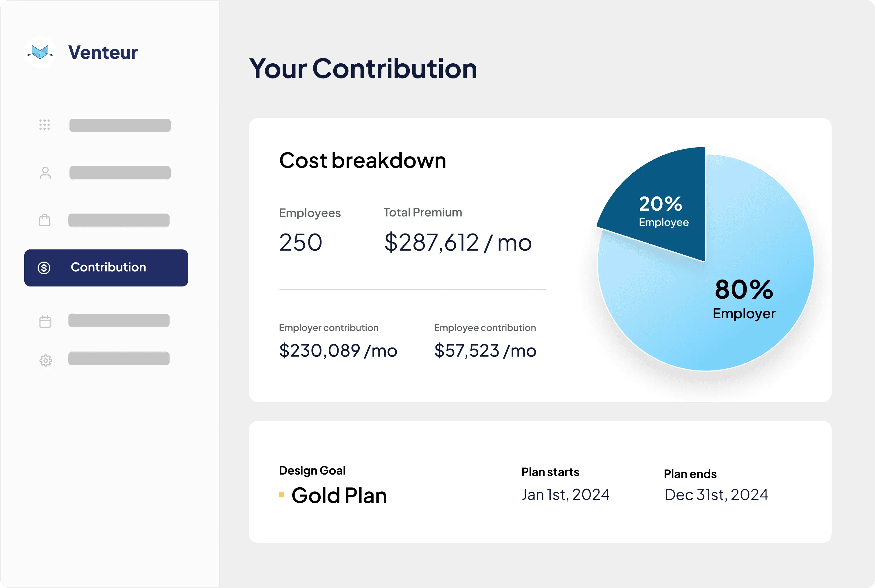Open the shopping bag sidebar icon
Image resolution: width=875 pixels, height=588 pixels.
coord(45,220)
